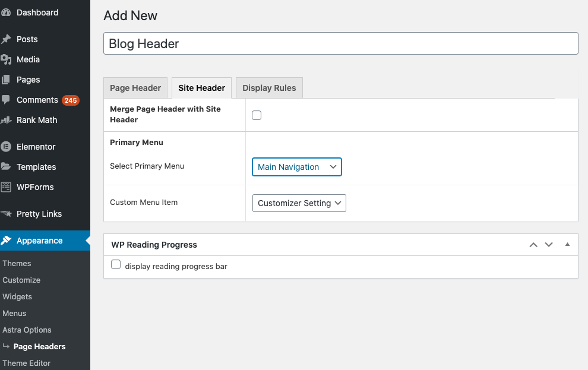Open Templates menu item
The height and width of the screenshot is (370, 588).
click(36, 167)
